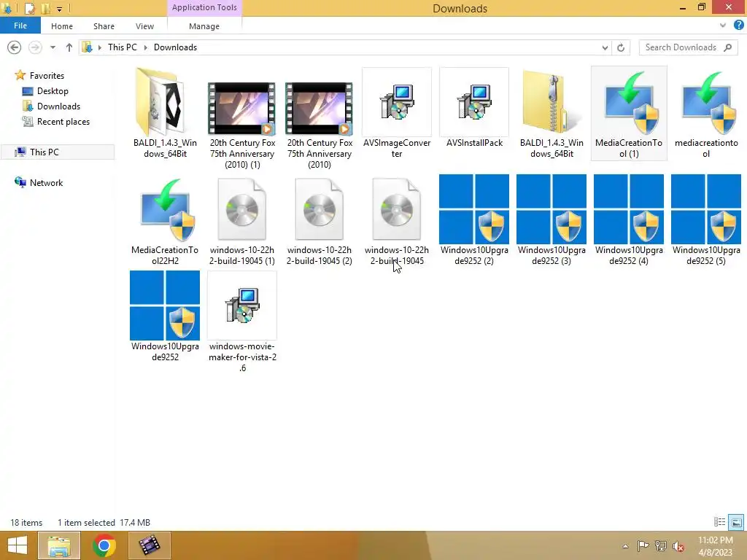Expand the root breadcrumb arrow before This PC
This screenshot has width=747, height=560.
tap(99, 47)
